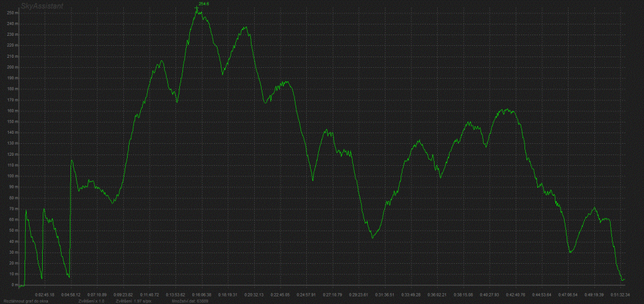Click the 0:02:45.18 time axis label
This screenshot has height=304, width=644.
coord(45,294)
